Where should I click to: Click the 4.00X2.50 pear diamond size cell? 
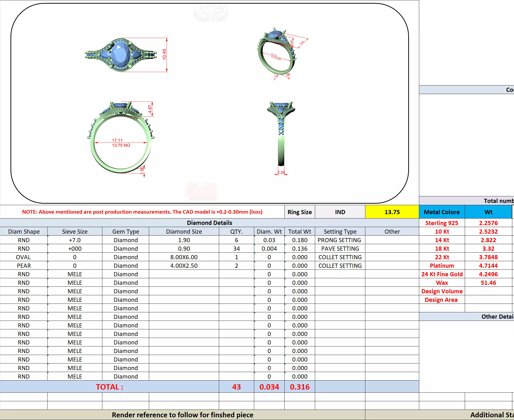[184, 266]
